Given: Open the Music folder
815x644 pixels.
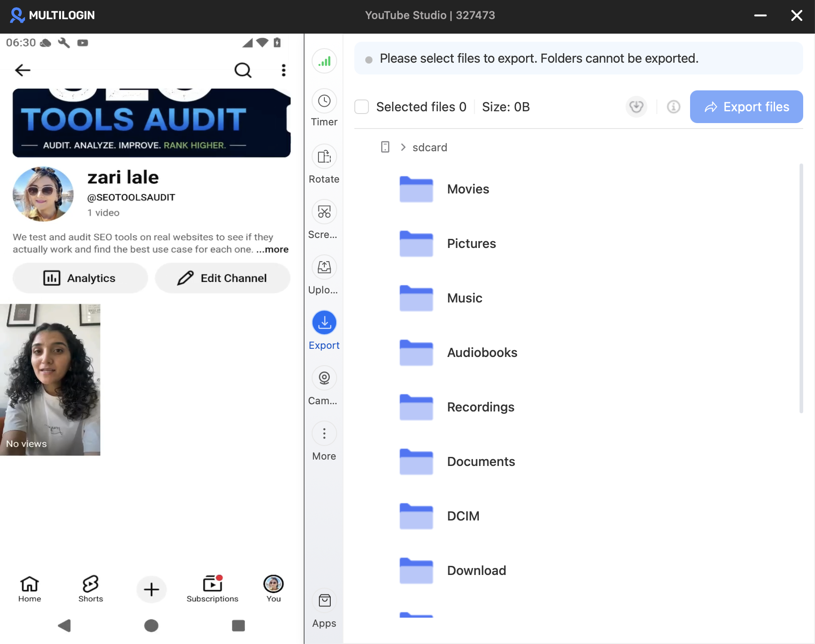Looking at the screenshot, I should click(x=465, y=298).
